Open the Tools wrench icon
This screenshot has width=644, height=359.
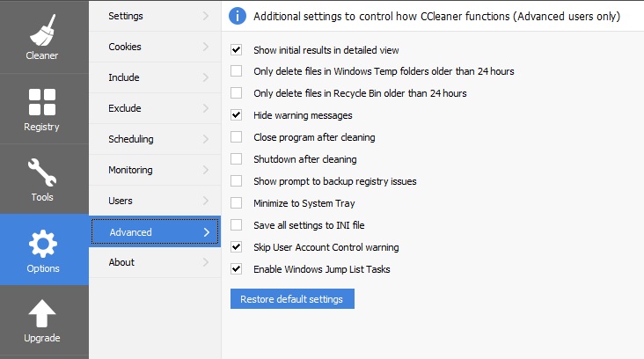click(42, 172)
